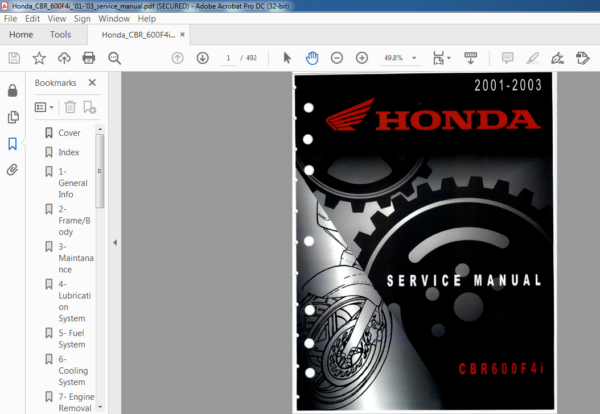Screen dimensions: 600x414
Task: Close the Honda_CBR_600F4i document tab
Action: (x=183, y=34)
